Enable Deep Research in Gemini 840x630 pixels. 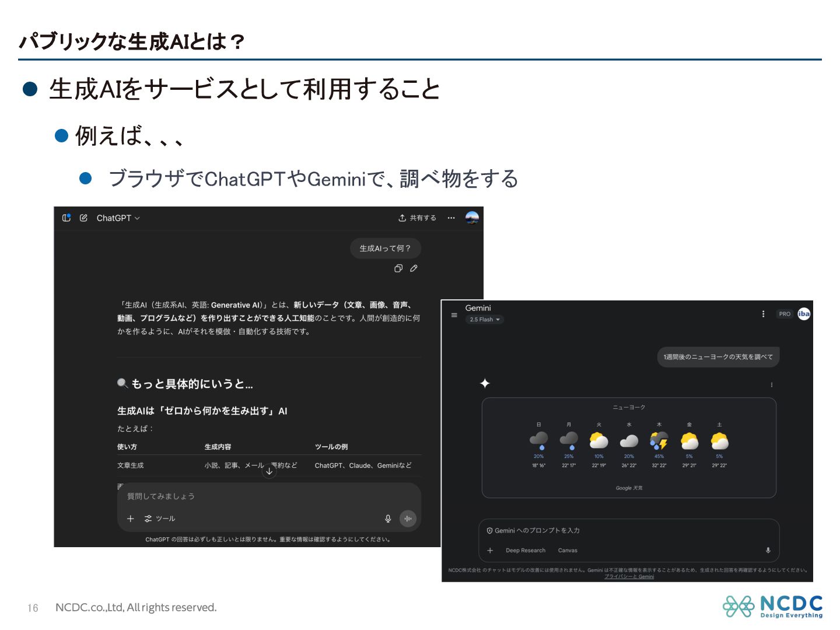(526, 550)
